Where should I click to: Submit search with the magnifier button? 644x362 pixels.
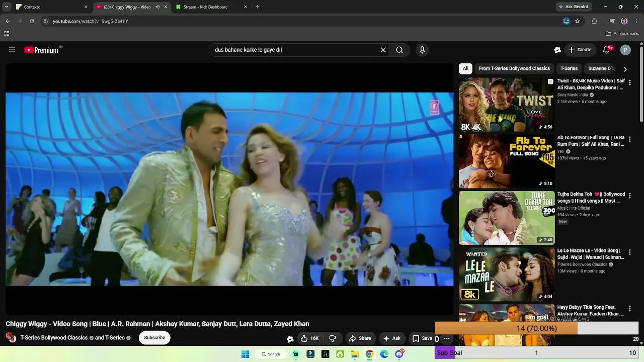(x=399, y=50)
